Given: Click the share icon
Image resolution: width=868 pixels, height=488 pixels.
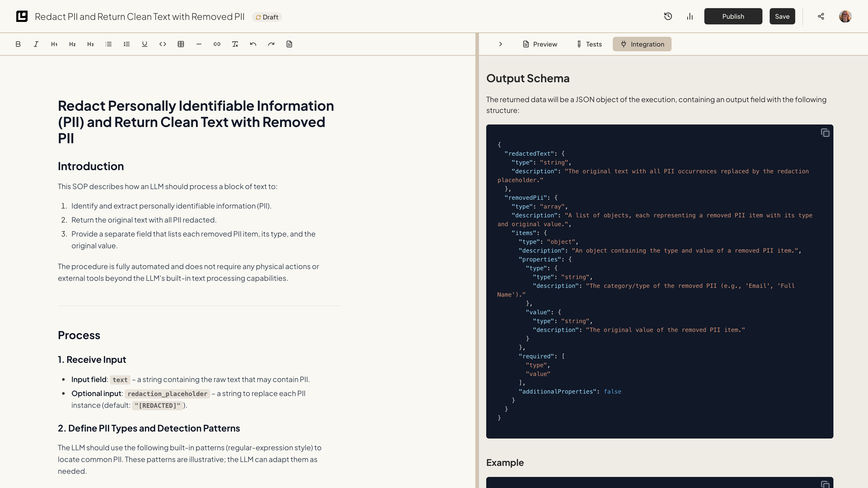Looking at the screenshot, I should (821, 16).
